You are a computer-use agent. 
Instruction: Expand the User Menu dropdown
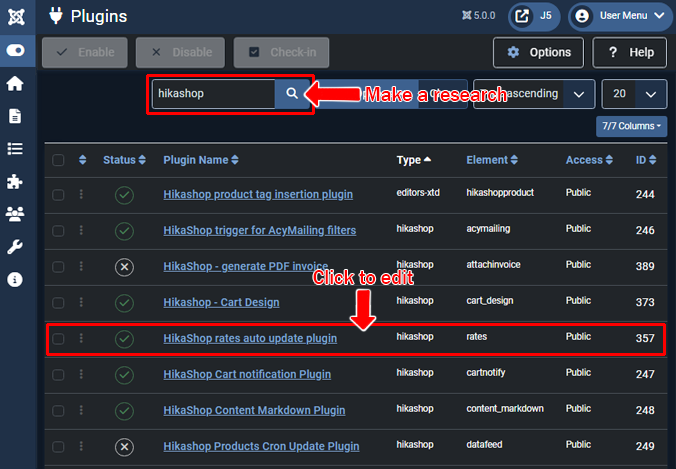pyautogui.click(x=620, y=16)
